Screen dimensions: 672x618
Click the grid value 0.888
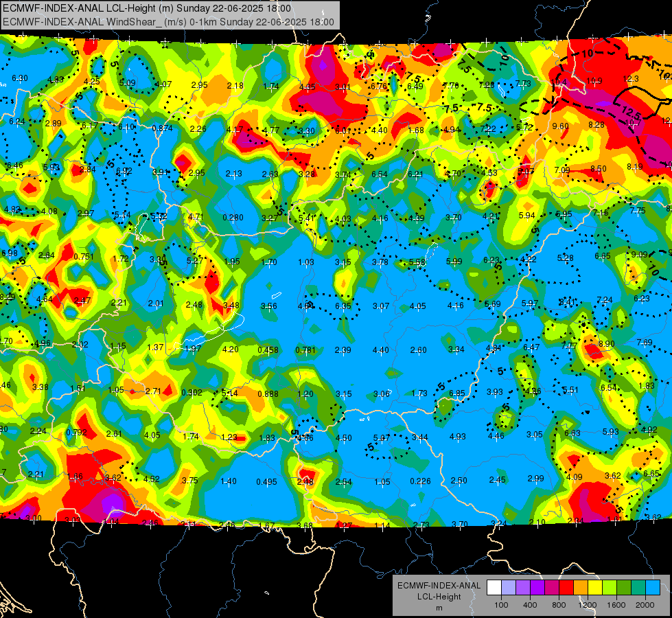268,393
